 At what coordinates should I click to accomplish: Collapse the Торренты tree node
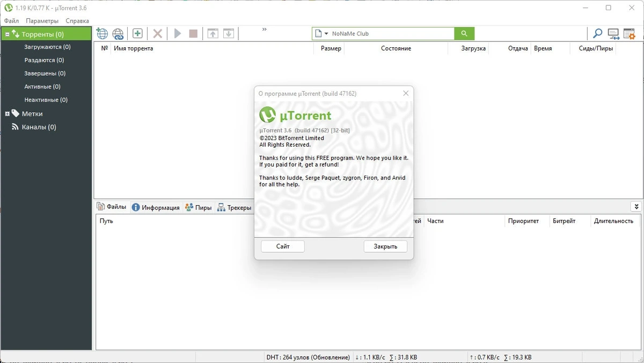pyautogui.click(x=8, y=34)
